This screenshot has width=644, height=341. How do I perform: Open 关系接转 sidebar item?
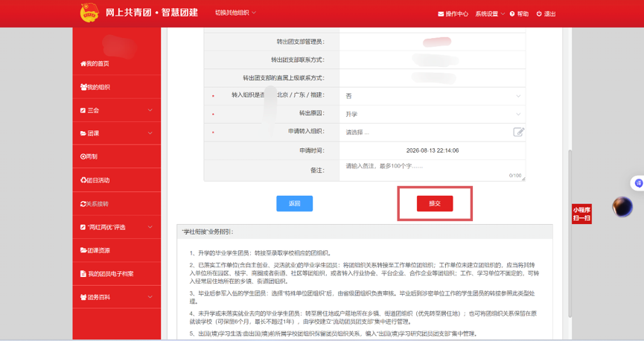click(x=117, y=204)
